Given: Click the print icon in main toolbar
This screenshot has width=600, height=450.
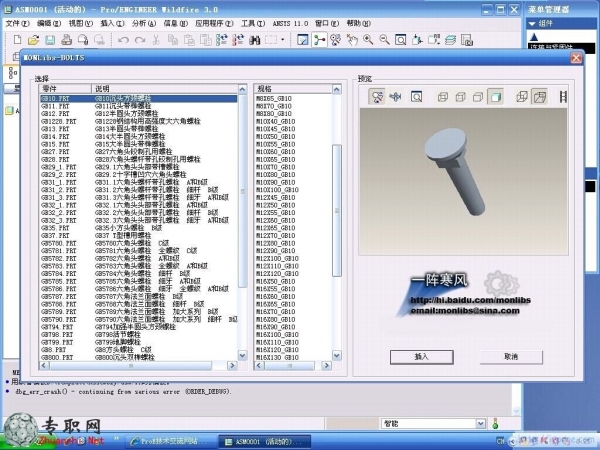Looking at the screenshot, I should (x=67, y=40).
